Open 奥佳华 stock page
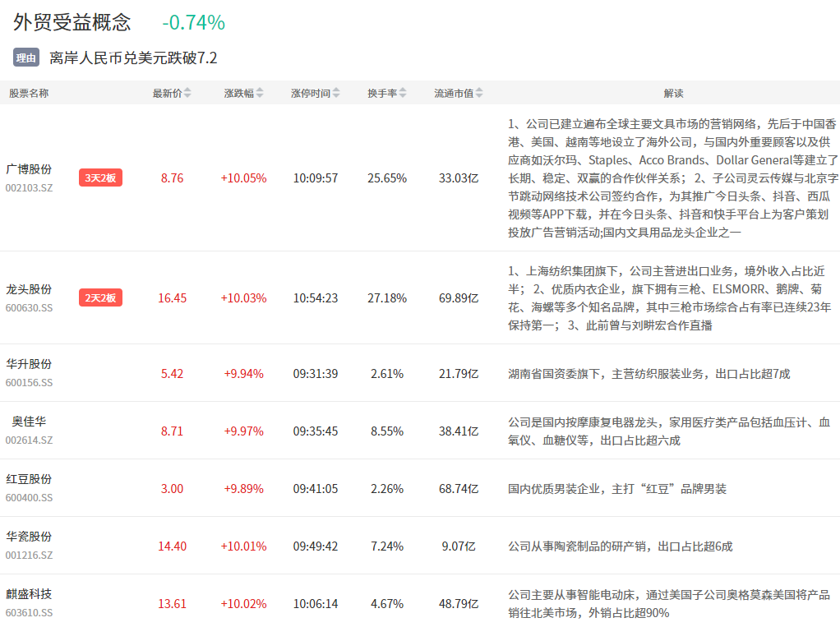Viewport: 840px width, 627px height. click(x=29, y=422)
